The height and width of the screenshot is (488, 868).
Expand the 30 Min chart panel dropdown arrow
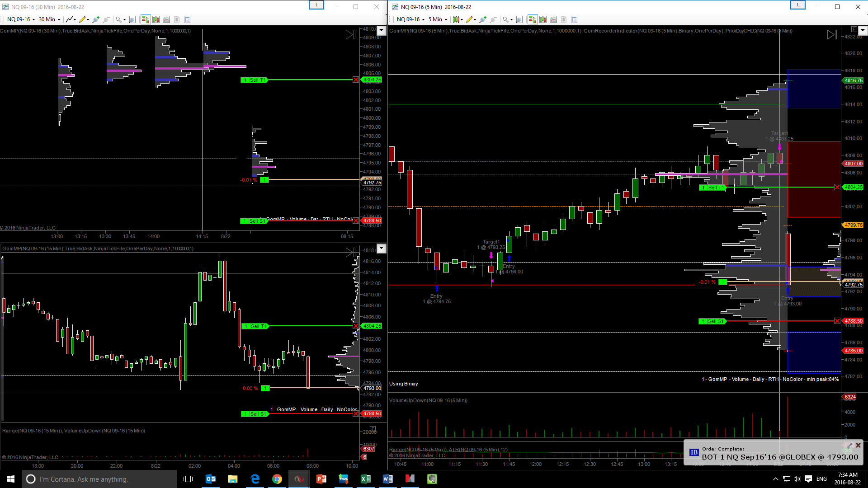click(x=382, y=30)
